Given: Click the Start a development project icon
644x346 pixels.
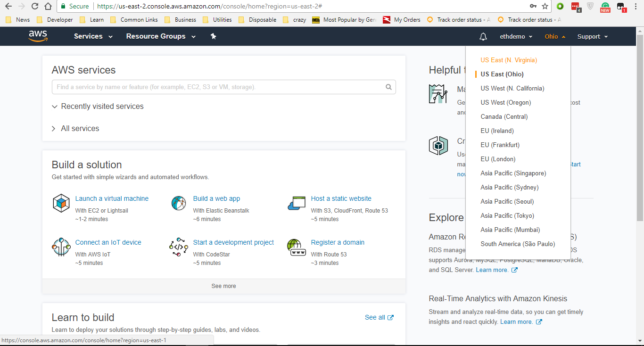Looking at the screenshot, I should [179, 247].
